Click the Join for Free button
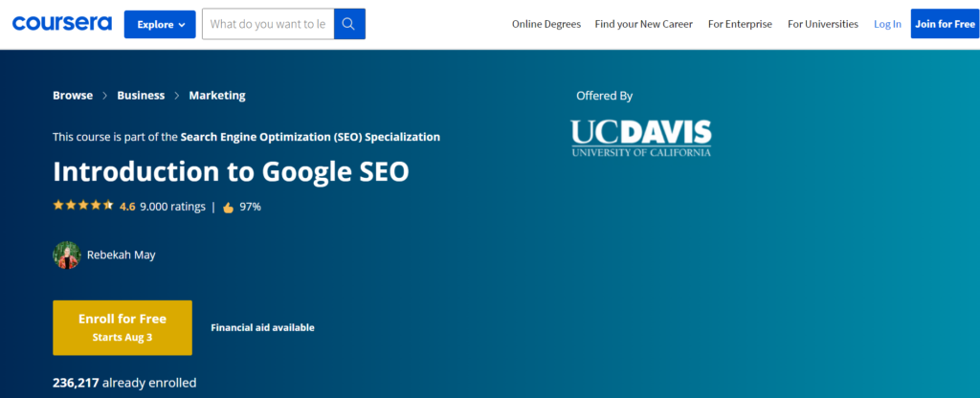The width and height of the screenshot is (980, 398). tap(945, 24)
